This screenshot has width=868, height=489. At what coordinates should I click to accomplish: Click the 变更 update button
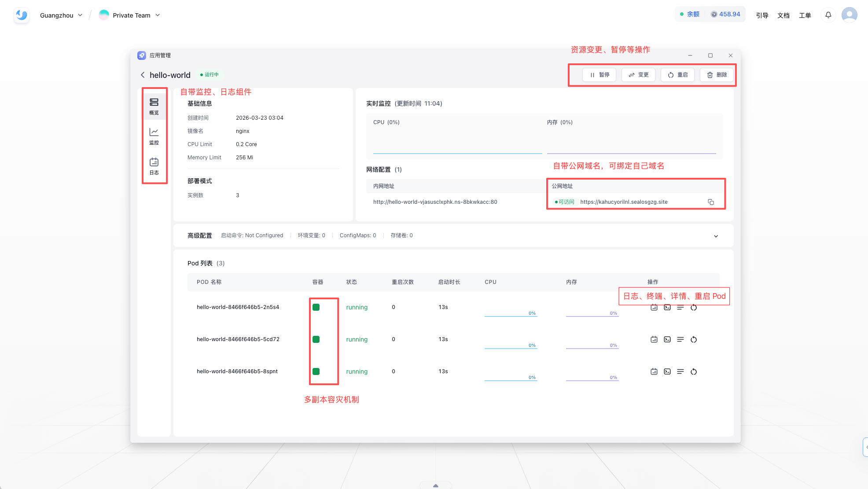click(639, 75)
